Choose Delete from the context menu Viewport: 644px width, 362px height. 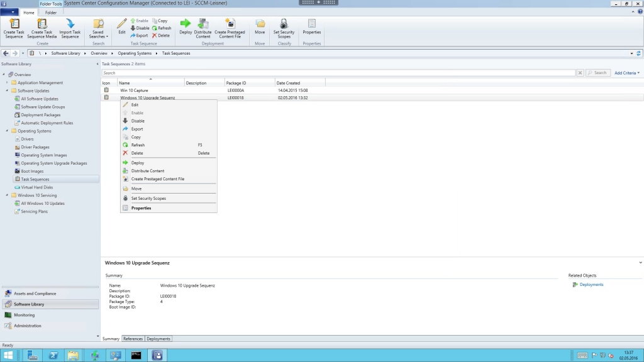coord(169,153)
